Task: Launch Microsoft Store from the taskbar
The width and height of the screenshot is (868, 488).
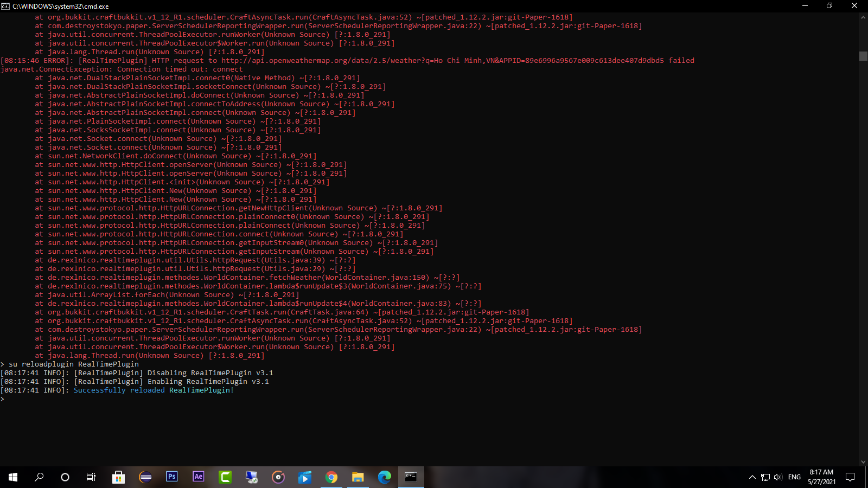Action: click(x=118, y=477)
